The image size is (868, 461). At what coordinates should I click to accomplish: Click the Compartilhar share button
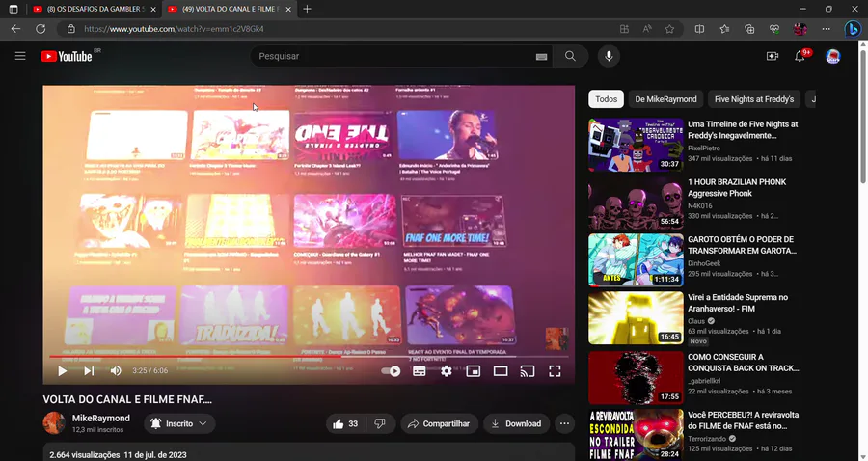point(439,423)
